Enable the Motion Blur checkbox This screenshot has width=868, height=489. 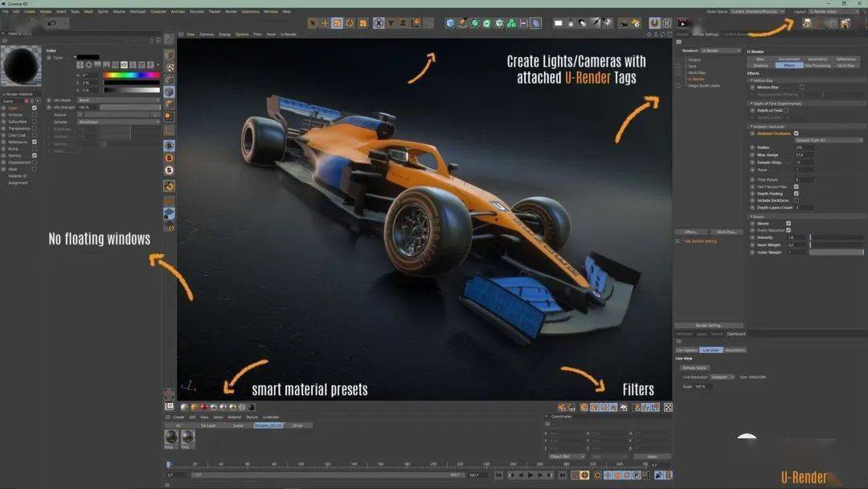(801, 87)
